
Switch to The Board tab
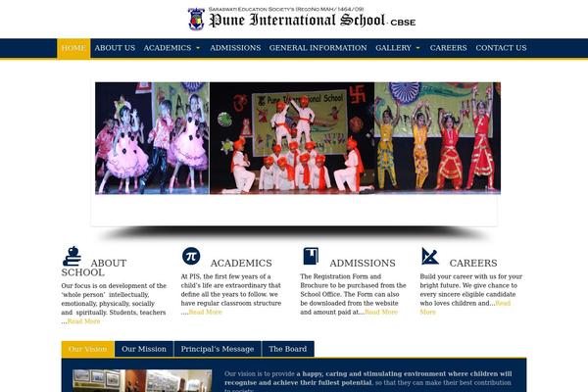pyautogui.click(x=287, y=349)
